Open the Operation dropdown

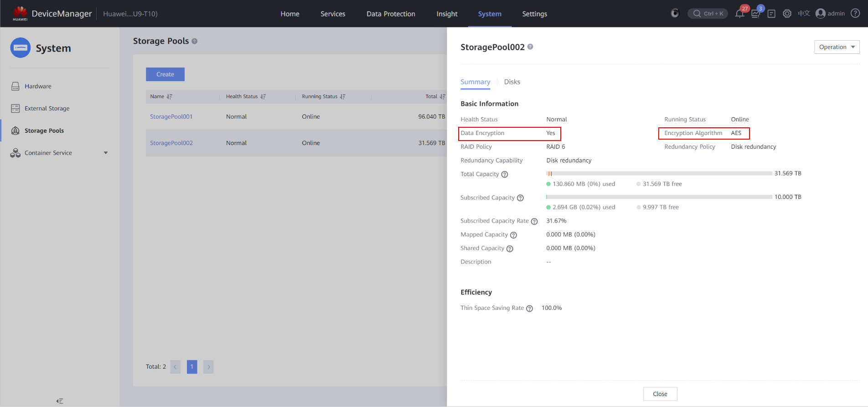[837, 47]
